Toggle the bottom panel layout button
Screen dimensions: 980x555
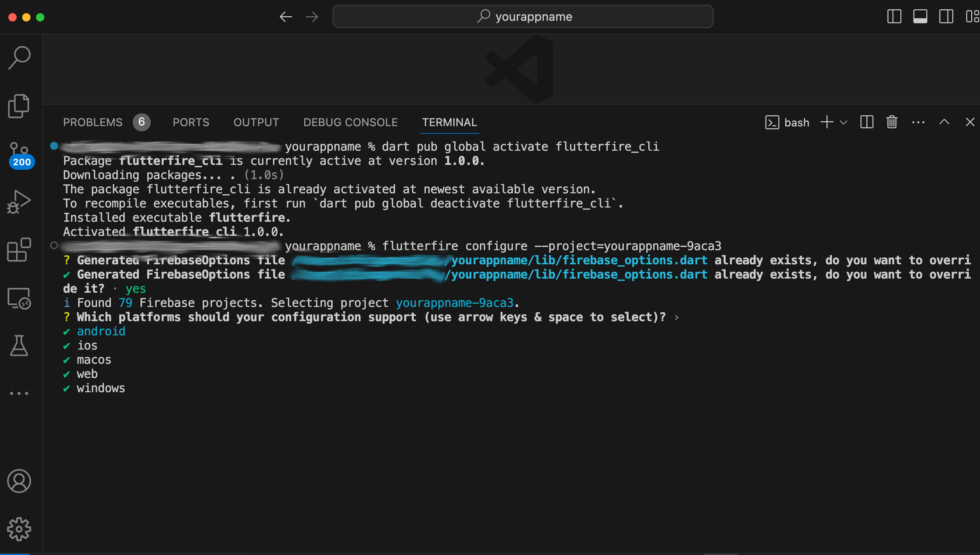point(920,17)
